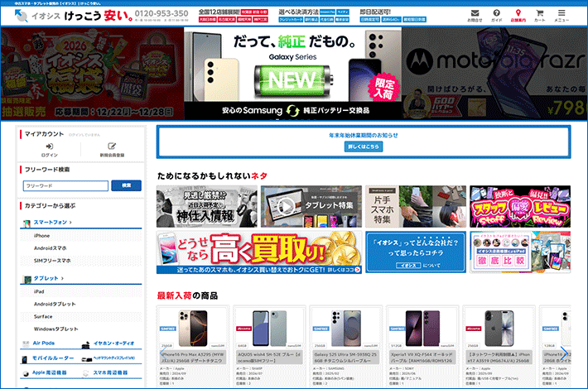
Task: Open SIMフリースマホ category link
Action: click(x=52, y=261)
